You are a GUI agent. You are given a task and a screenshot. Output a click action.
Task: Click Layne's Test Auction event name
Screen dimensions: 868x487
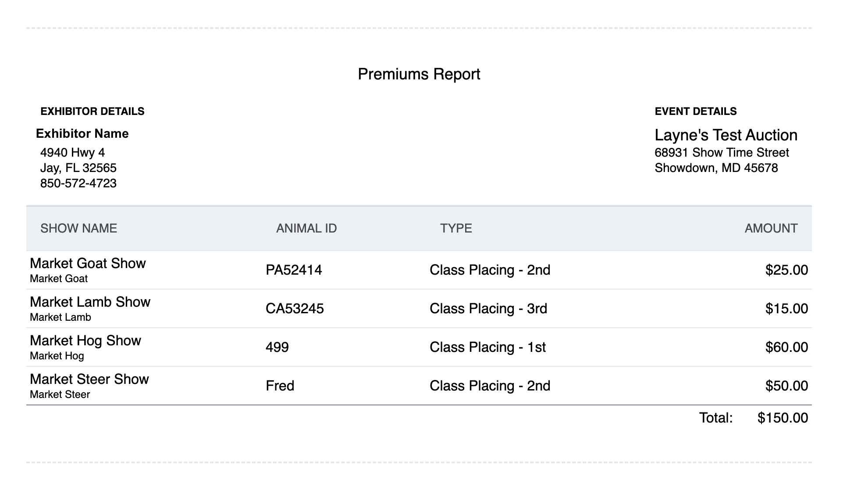pyautogui.click(x=726, y=135)
